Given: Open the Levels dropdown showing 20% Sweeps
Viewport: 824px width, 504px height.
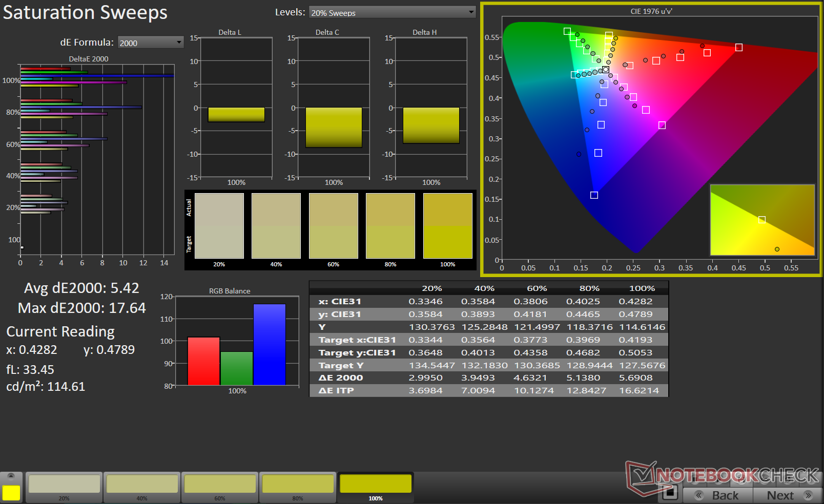Looking at the screenshot, I should click(393, 12).
